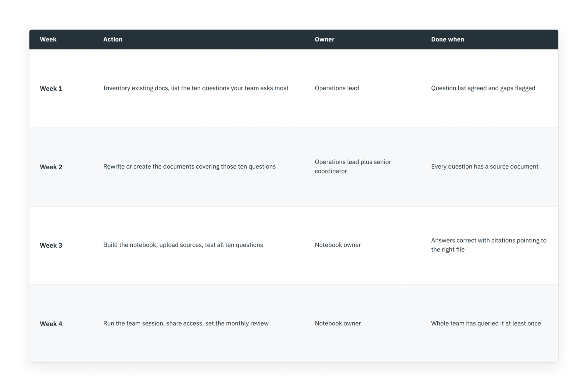
Task: Click the "Done when" column header
Action: coord(448,39)
